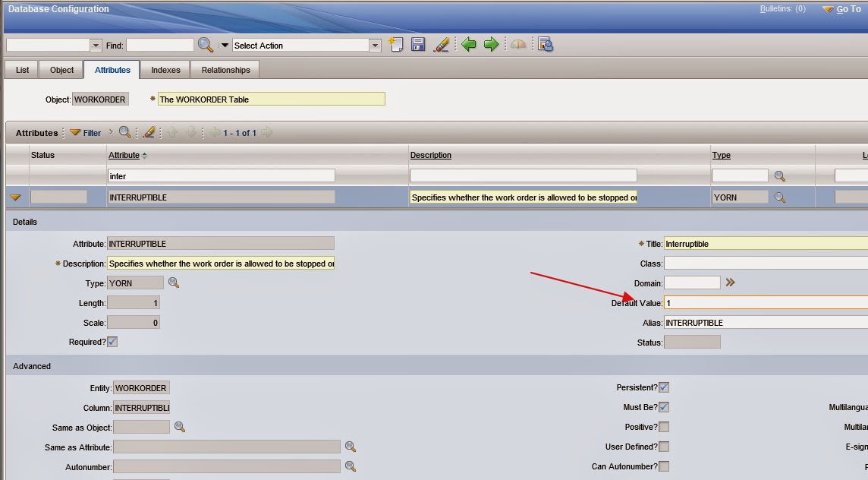Click the Find magnifier search icon
Image resolution: width=868 pixels, height=480 pixels.
(206, 45)
